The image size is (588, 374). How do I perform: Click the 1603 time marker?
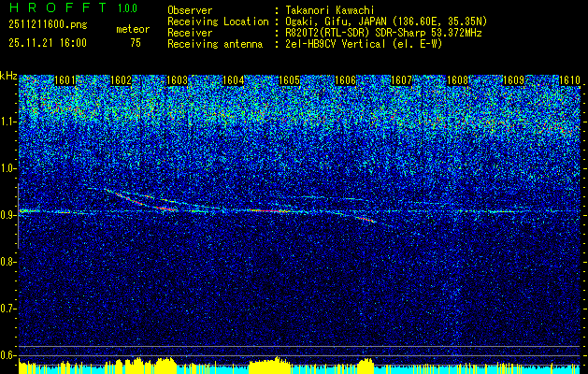pyautogui.click(x=177, y=80)
